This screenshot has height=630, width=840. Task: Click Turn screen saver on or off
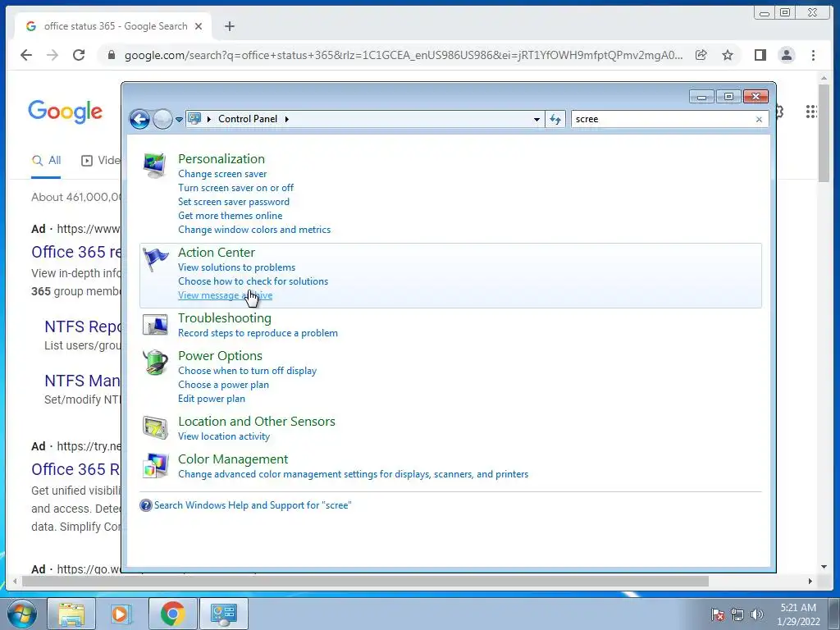click(x=235, y=188)
